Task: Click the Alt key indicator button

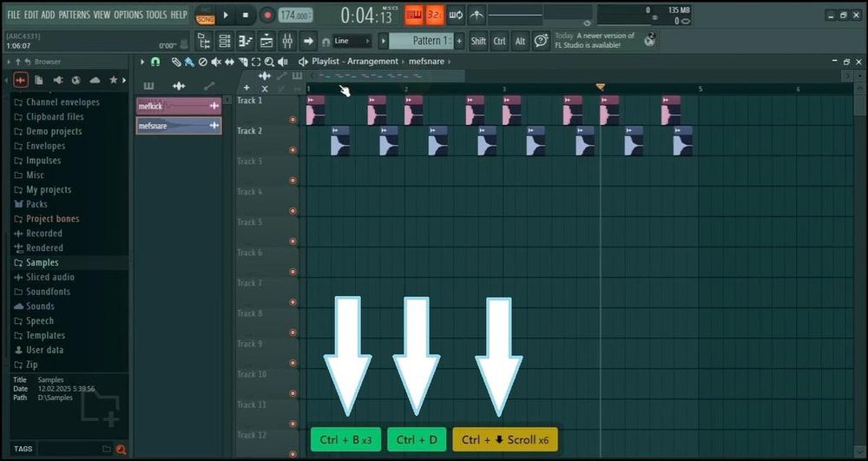Action: pyautogui.click(x=520, y=41)
